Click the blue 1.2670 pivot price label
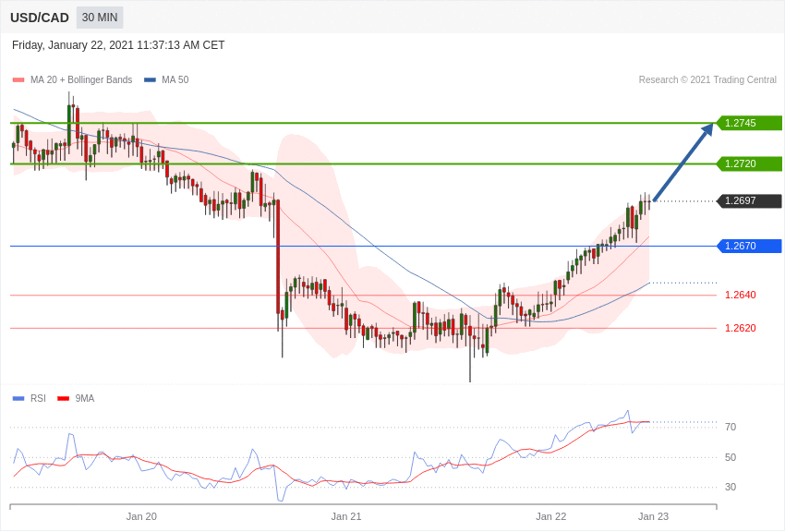This screenshot has width=785, height=532. pos(750,246)
